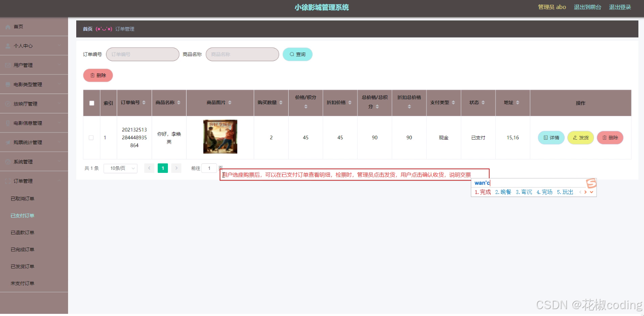Go to next IME candidate page arrow
This screenshot has height=316, width=644.
click(585, 192)
